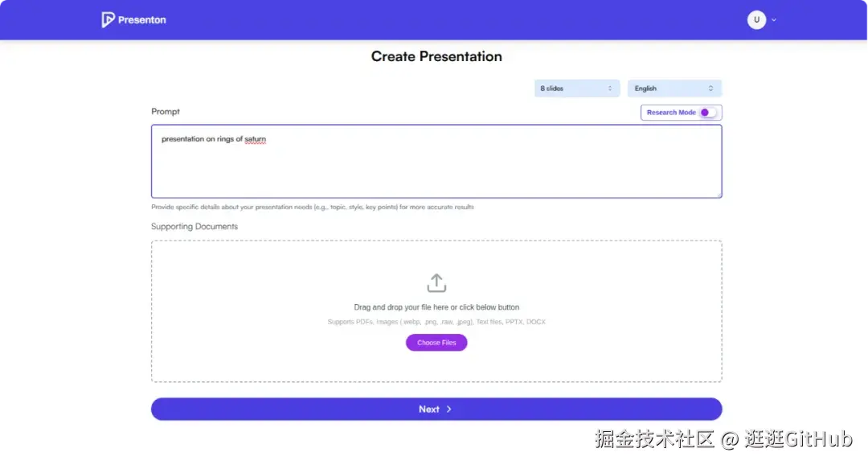Click the Create Presentation heading
Image resolution: width=868 pixels, height=465 pixels.
(x=436, y=56)
